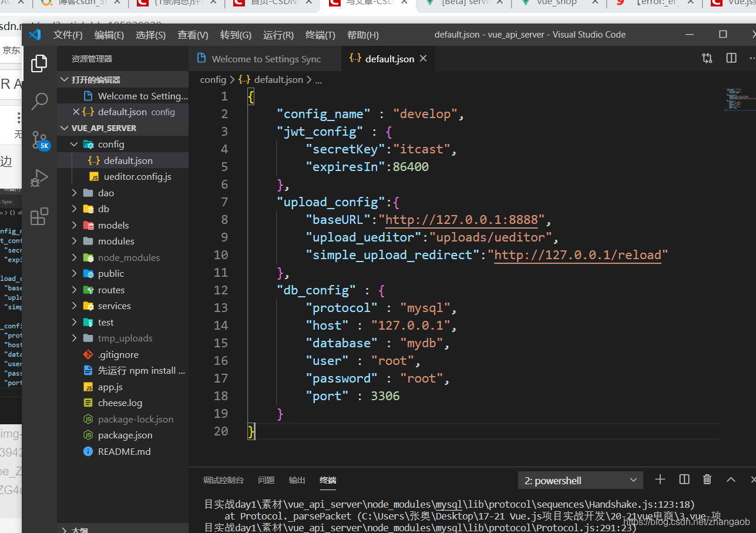The width and height of the screenshot is (756, 533).
Task: Open the 选择(S) menu
Action: click(x=150, y=35)
